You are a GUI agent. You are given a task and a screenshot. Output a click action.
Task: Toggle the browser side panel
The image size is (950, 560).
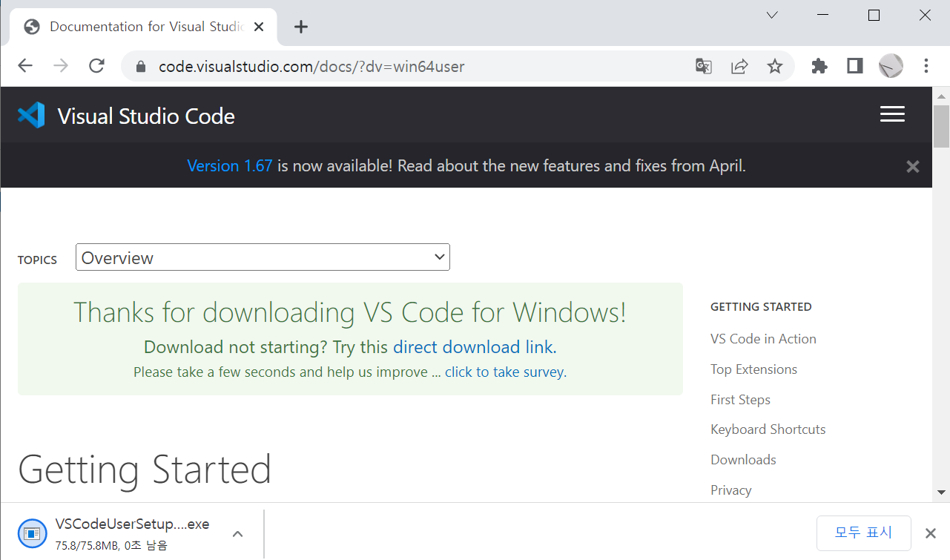855,66
